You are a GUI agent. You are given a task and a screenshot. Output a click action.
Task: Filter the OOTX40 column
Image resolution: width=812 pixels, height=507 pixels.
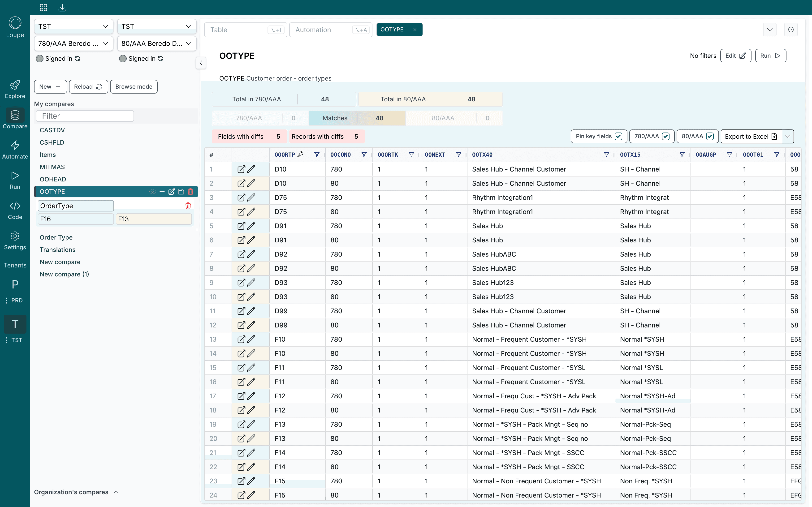606,155
